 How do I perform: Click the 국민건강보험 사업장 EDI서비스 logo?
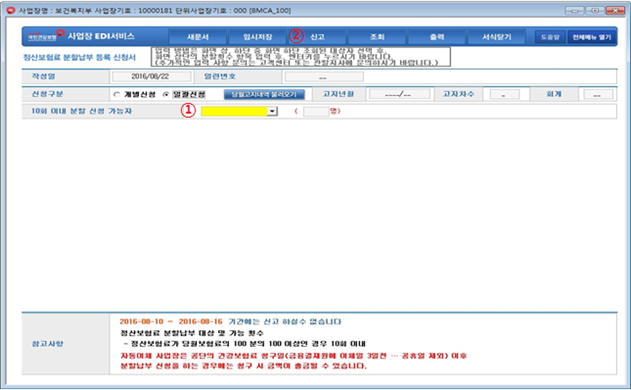(x=81, y=36)
